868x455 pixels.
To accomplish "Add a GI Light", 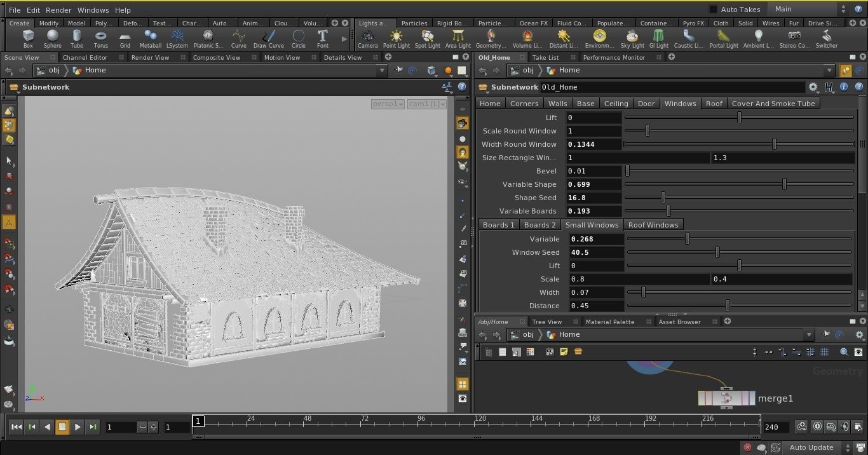I will click(659, 39).
